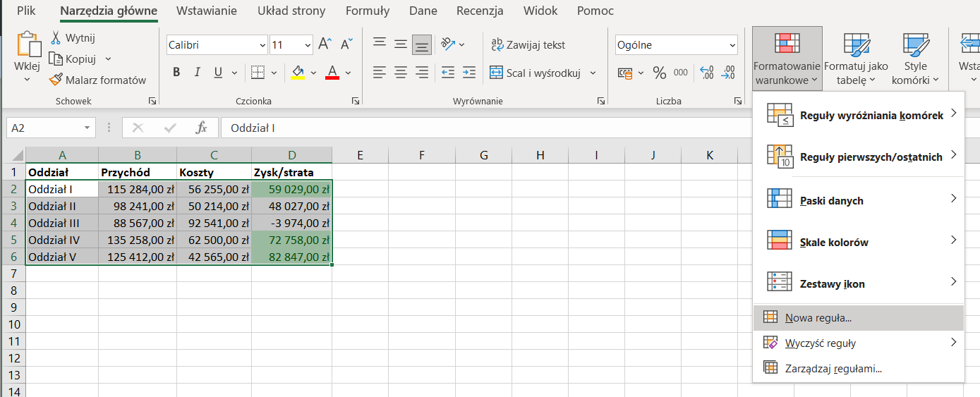Open font name Calibri dropdown
The image size is (980, 397).
click(262, 45)
